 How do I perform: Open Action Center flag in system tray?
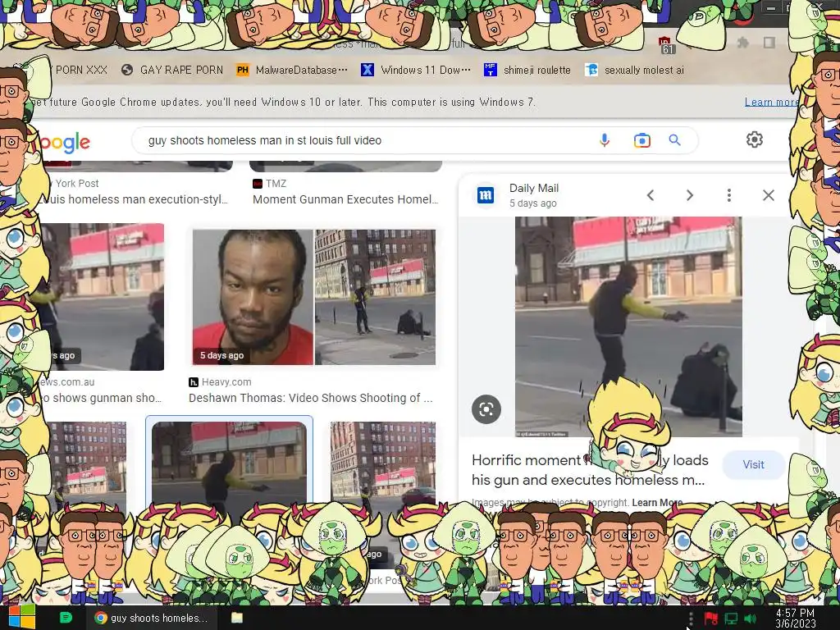tap(711, 619)
